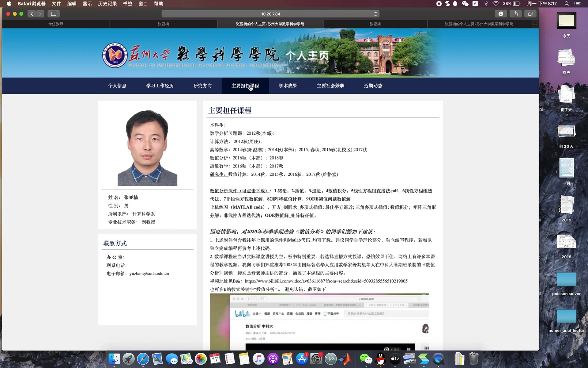The width and height of the screenshot is (588, 368).
Task: Open the 历史记录 menu
Action: click(x=107, y=4)
